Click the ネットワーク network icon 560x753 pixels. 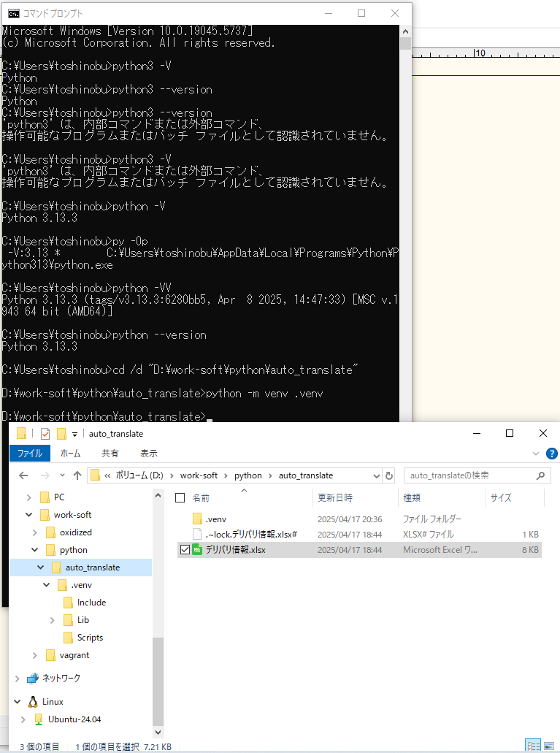point(33,678)
